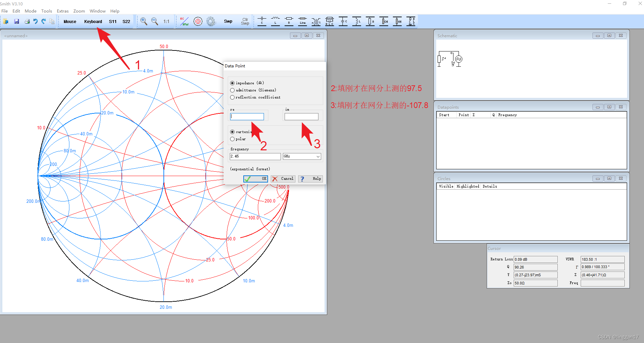644x343 pixels.
Task: Click the Print icon in toolbar
Action: (x=27, y=21)
